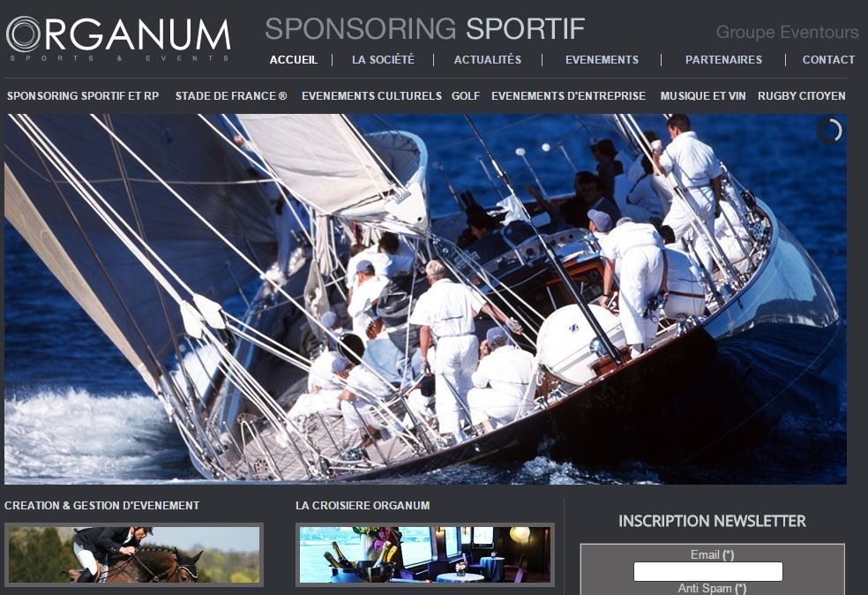Open the Croisiere Organum champagne thumbnail
The height and width of the screenshot is (595, 868).
click(x=425, y=554)
